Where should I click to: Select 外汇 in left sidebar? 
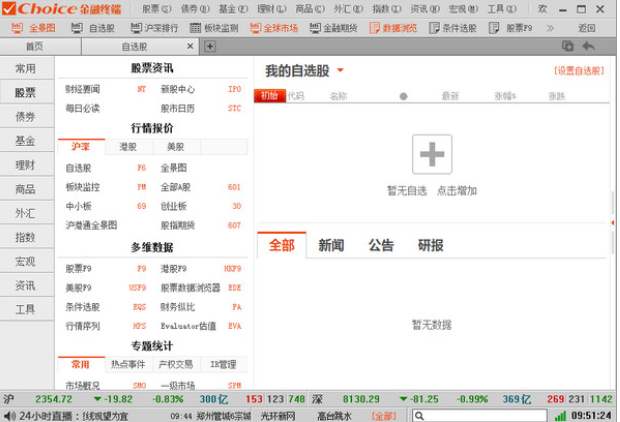26,213
